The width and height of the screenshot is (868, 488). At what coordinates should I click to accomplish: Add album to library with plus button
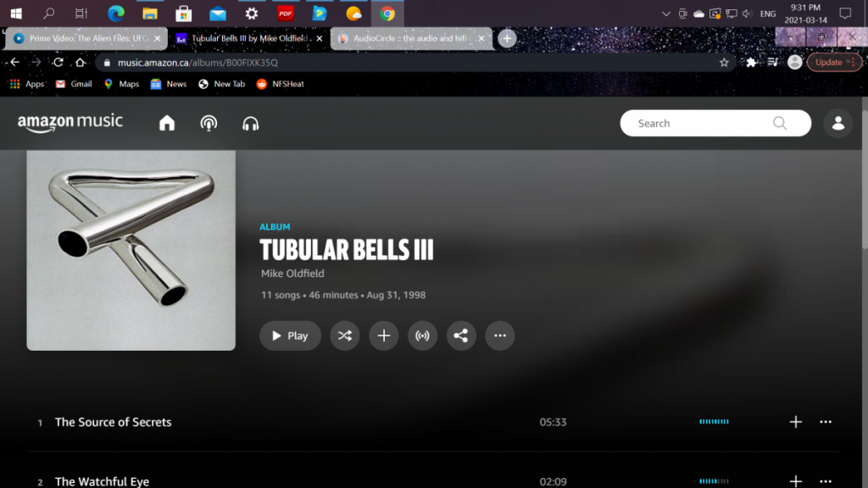pos(384,335)
